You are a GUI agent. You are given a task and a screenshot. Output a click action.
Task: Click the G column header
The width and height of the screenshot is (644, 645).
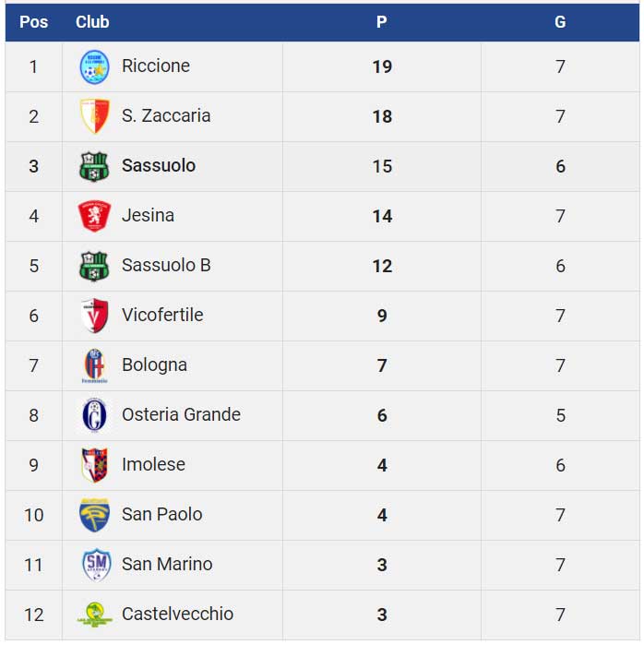click(560, 22)
